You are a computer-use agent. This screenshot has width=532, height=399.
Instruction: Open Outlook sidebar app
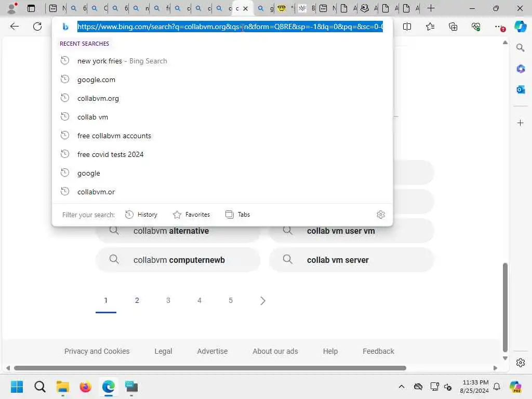pos(520,89)
